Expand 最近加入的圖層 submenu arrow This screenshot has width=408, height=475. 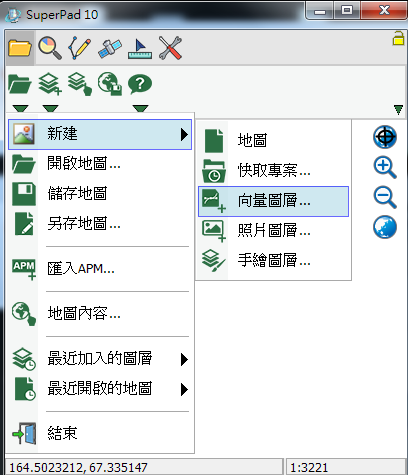click(x=184, y=359)
